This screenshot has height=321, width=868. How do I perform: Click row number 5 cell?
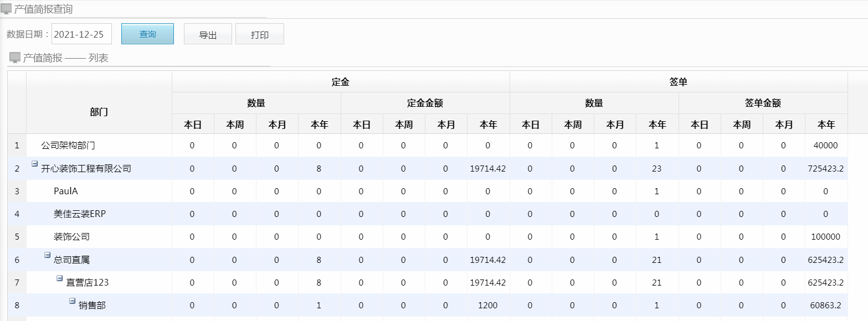[x=17, y=237]
